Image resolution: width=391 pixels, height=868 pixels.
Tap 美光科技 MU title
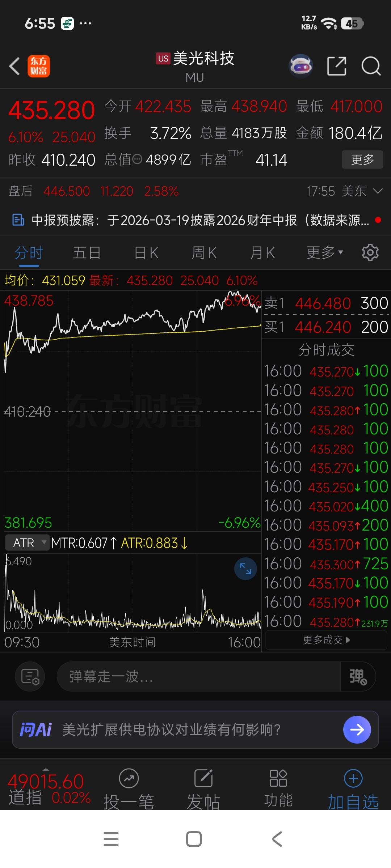[x=195, y=66]
